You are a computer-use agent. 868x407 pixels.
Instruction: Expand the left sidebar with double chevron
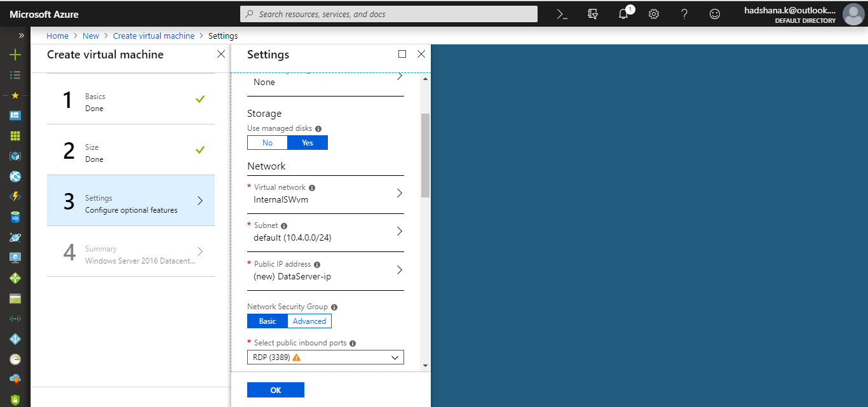(21, 36)
